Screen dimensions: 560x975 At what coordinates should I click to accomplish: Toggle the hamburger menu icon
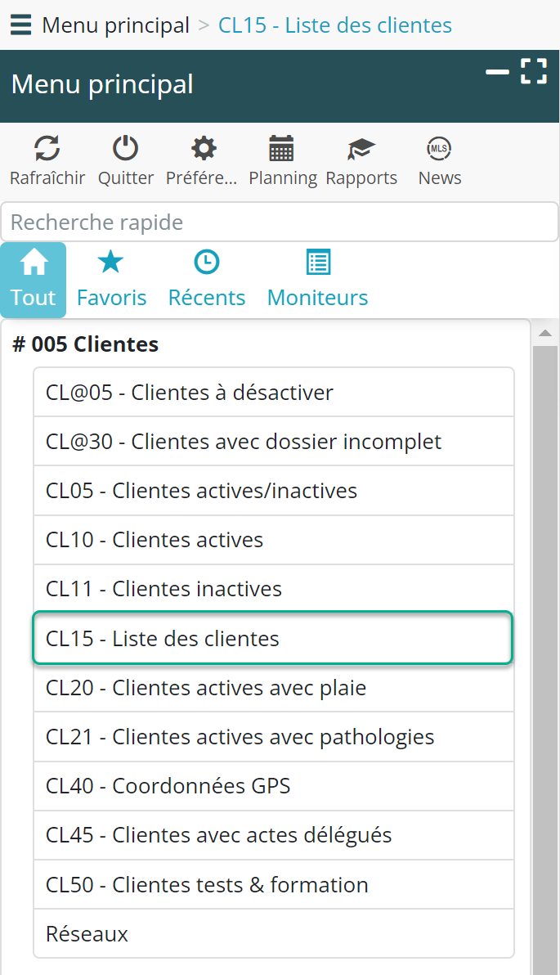coord(20,25)
